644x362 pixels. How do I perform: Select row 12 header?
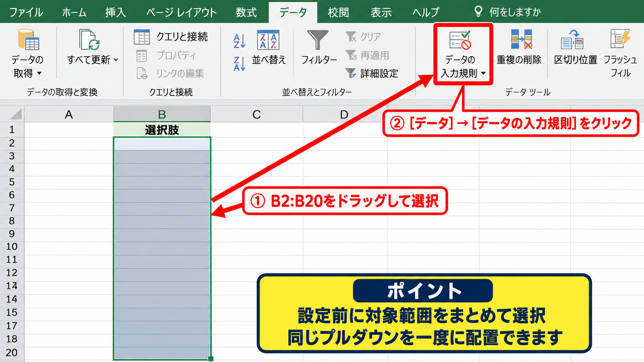(x=12, y=273)
